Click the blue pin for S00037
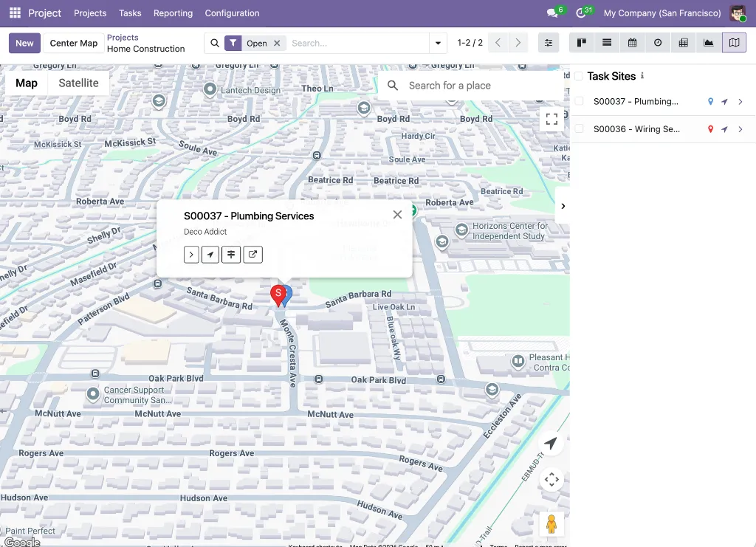The height and width of the screenshot is (547, 756). click(x=710, y=101)
